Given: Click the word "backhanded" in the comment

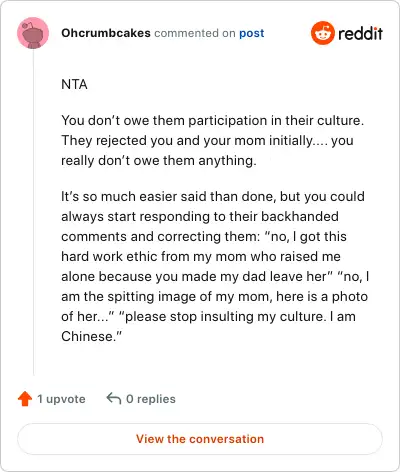Looking at the screenshot, I should pos(300,217).
